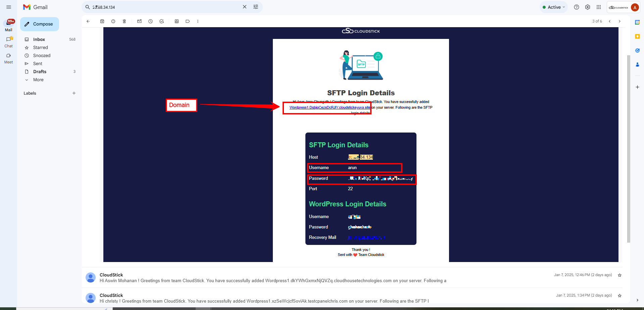This screenshot has height=310, width=644.
Task: Report this email as spam
Action: [x=113, y=21]
